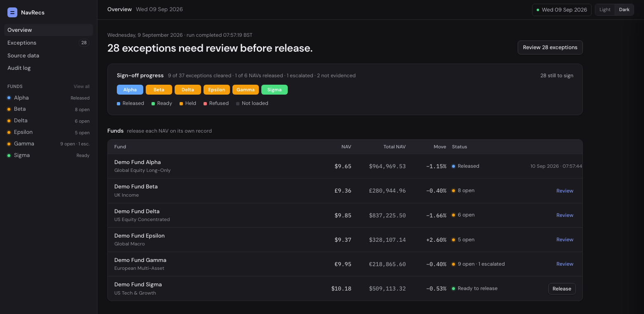
Task: Open Source data page
Action: (48, 55)
